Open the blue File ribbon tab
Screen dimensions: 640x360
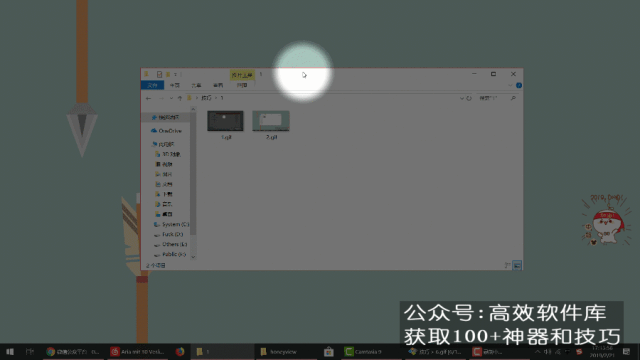pos(152,85)
